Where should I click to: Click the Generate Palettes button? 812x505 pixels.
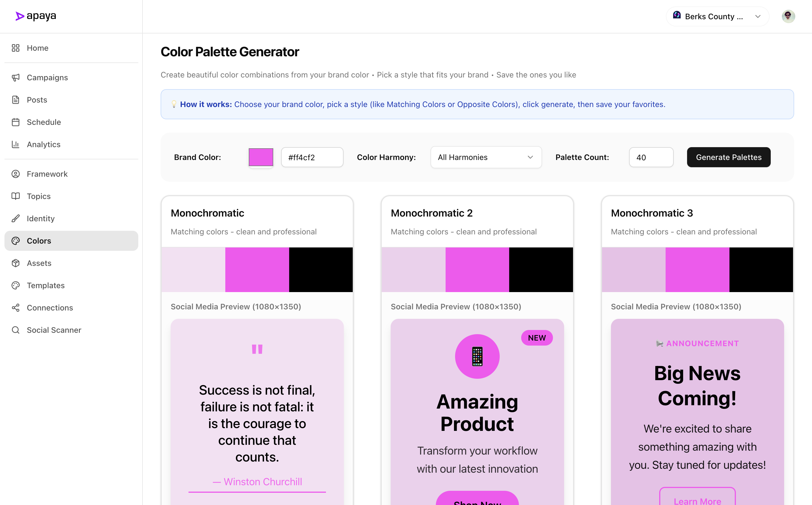coord(728,157)
